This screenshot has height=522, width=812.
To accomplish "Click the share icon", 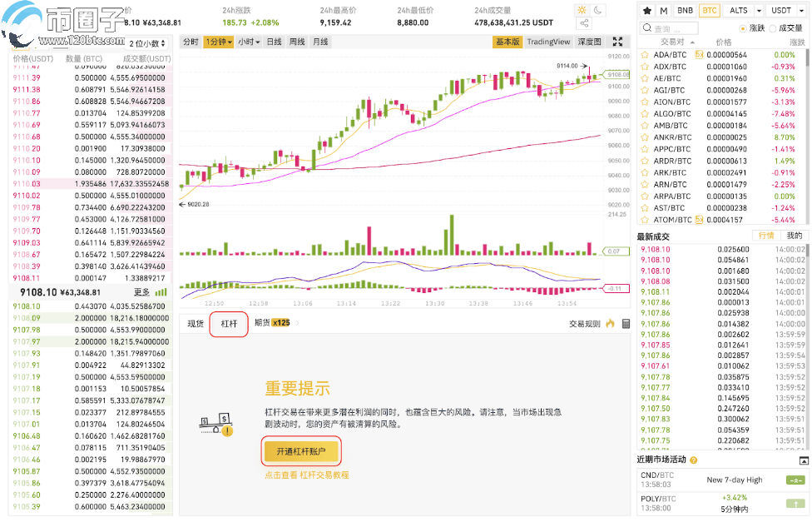I will (x=582, y=24).
